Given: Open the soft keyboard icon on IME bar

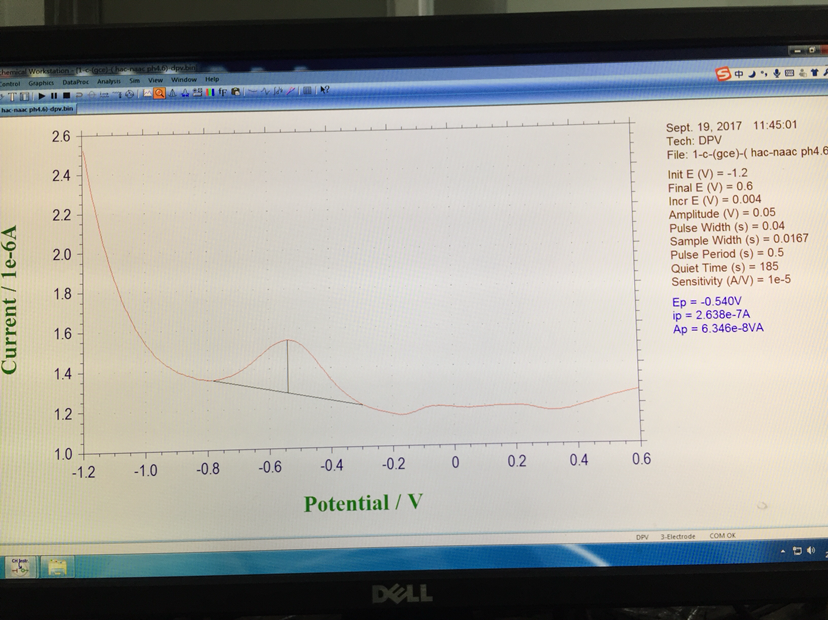Looking at the screenshot, I should pyautogui.click(x=789, y=73).
